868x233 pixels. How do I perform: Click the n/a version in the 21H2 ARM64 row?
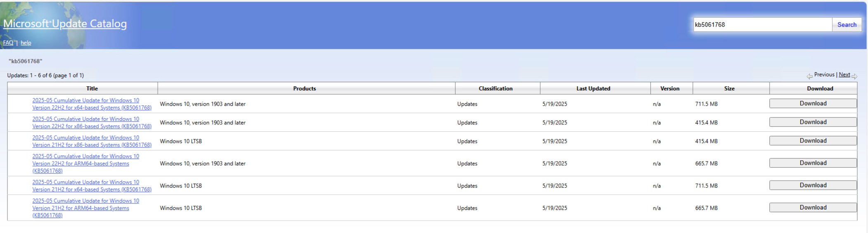tap(657, 208)
